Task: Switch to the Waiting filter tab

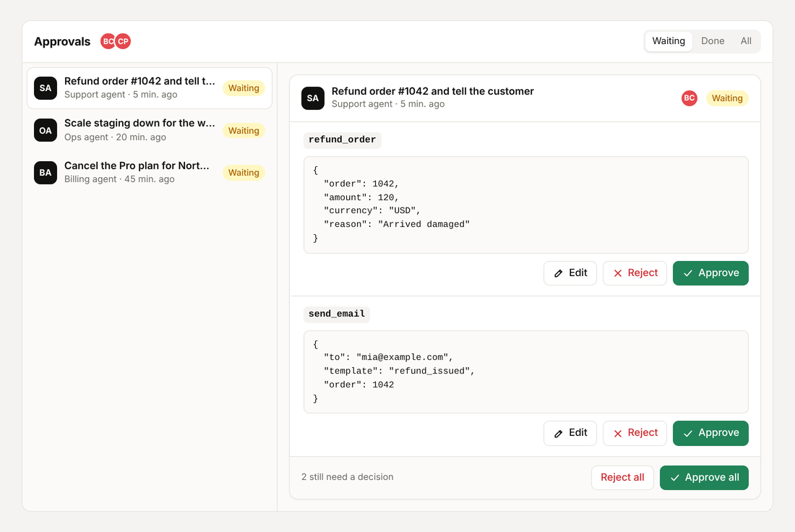Action: pyautogui.click(x=669, y=41)
